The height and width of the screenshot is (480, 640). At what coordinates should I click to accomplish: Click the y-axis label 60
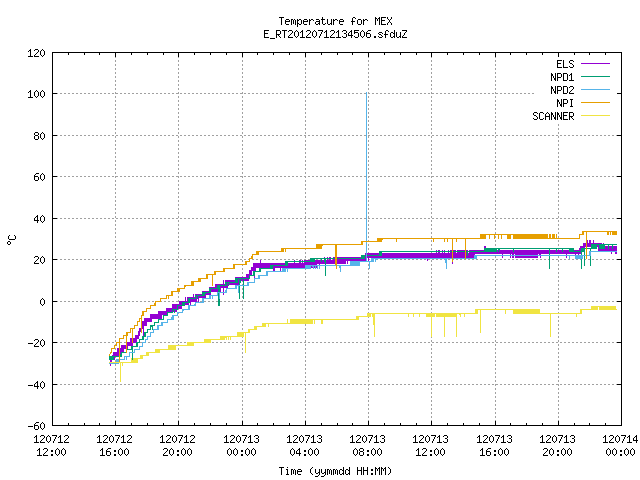tap(39, 177)
